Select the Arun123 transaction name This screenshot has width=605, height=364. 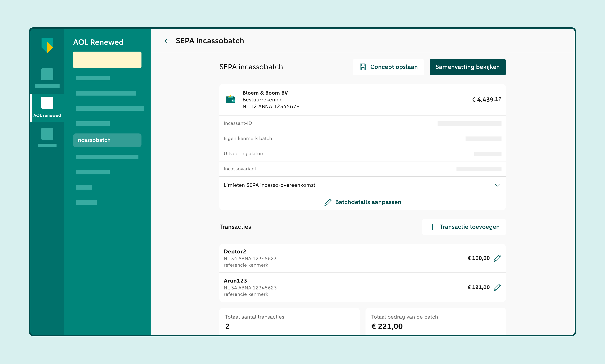(x=235, y=281)
